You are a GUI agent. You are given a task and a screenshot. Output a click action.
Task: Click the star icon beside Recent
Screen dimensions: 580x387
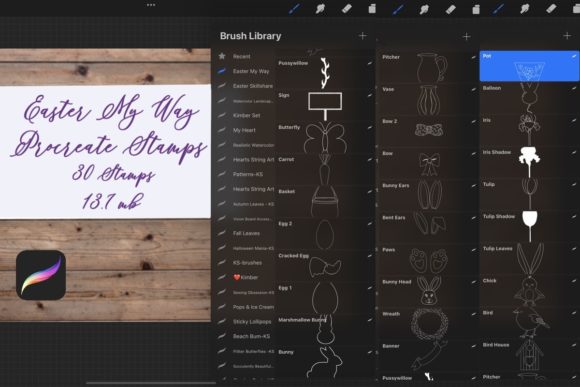pyautogui.click(x=222, y=56)
